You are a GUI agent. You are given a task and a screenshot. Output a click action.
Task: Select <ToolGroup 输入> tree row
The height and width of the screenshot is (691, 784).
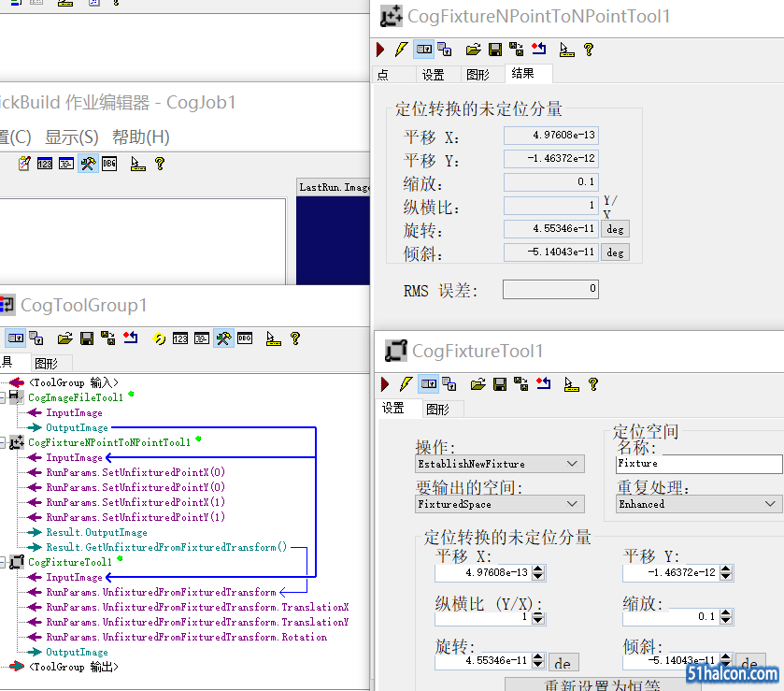pyautogui.click(x=74, y=382)
